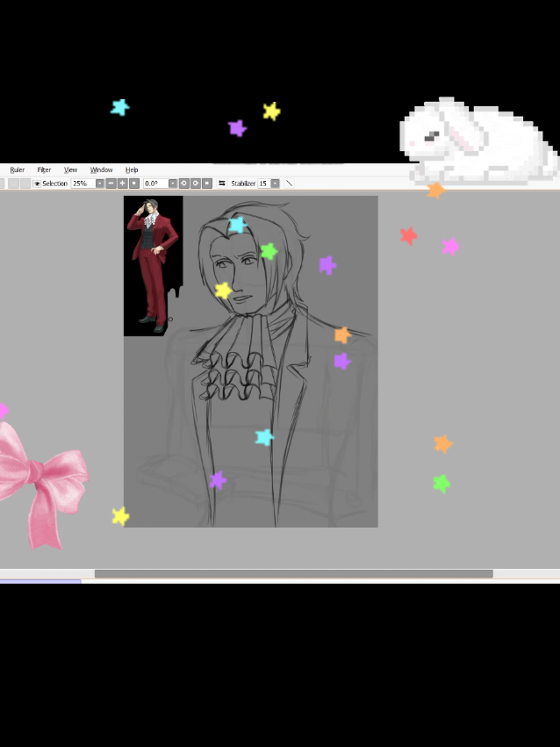The width and height of the screenshot is (560, 747).
Task: Click the toolbar button left of Selection checkbox
Action: coord(25,183)
